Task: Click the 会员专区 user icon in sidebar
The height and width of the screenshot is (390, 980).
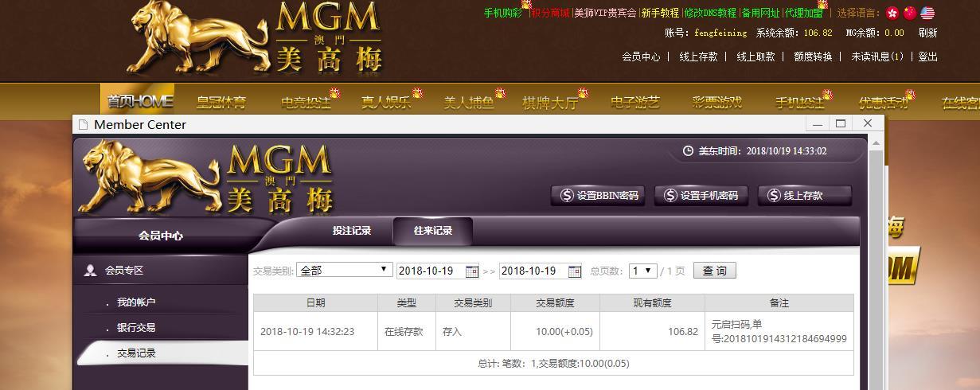Action: point(90,271)
